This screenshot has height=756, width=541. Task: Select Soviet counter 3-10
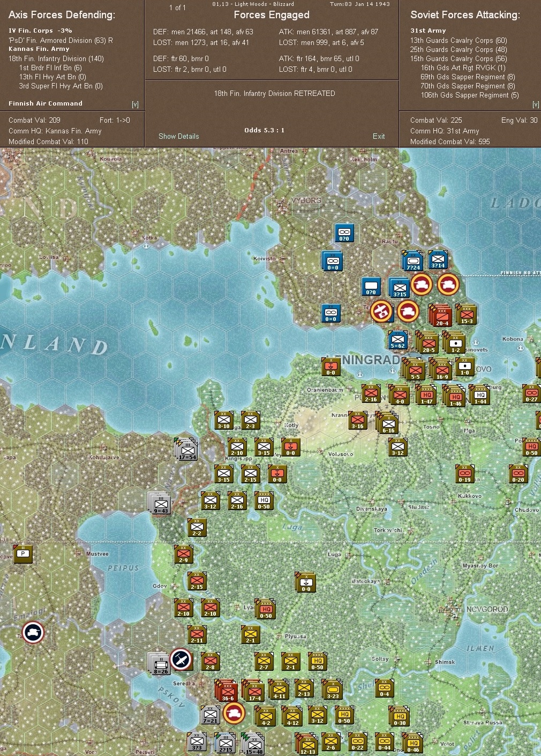click(x=223, y=420)
